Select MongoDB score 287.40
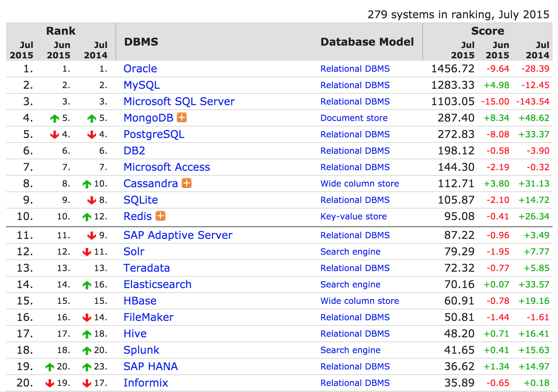Viewport: 558px width, 392px height. pos(456,118)
